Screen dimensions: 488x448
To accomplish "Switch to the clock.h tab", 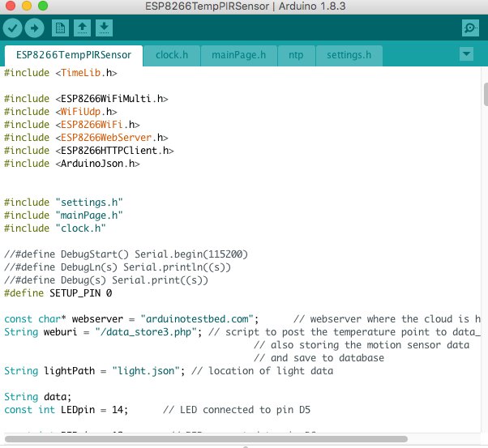I will 172,55.
